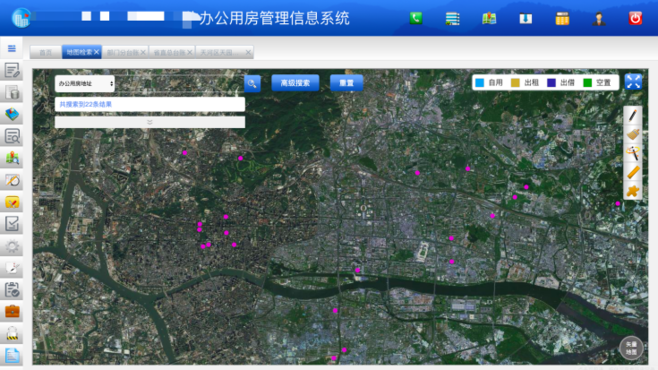Select the orange ruler measure tool
658x370 pixels.
[x=633, y=172]
